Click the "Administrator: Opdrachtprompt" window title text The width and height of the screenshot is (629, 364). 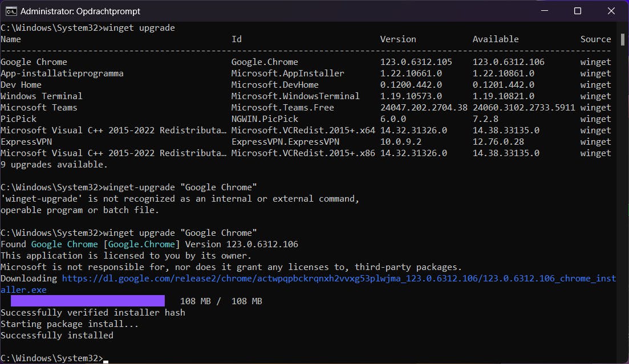coord(80,11)
